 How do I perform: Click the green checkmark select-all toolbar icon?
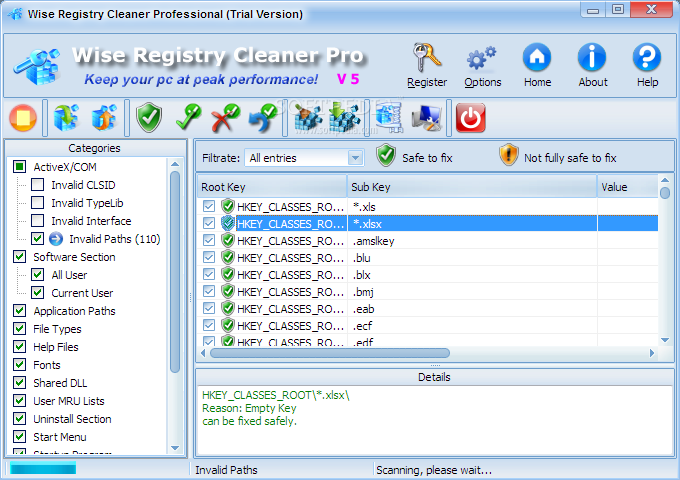point(188,118)
